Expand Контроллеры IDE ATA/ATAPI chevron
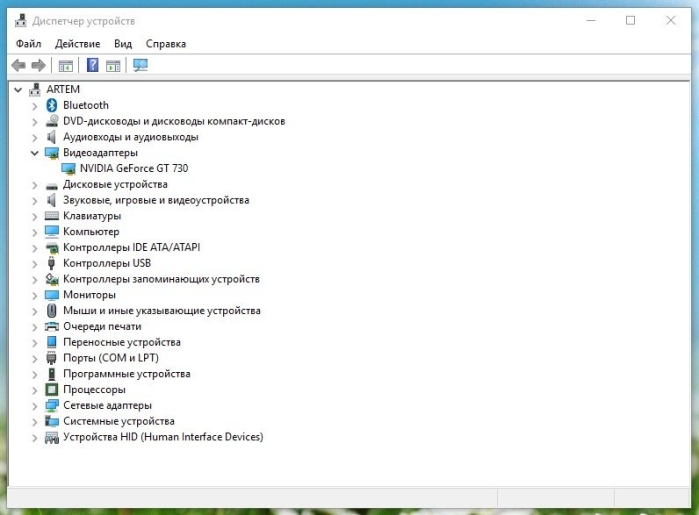This screenshot has width=699, height=515. click(x=34, y=248)
